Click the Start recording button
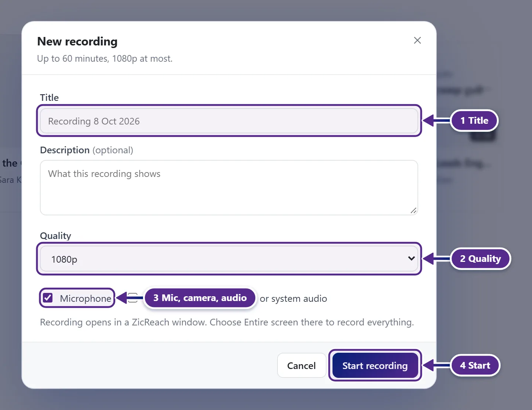 click(x=375, y=366)
